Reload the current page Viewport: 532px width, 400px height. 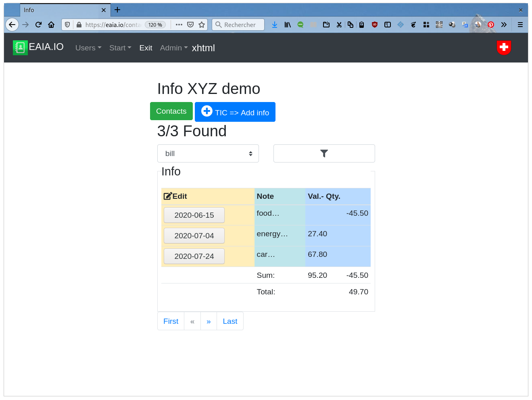click(38, 25)
